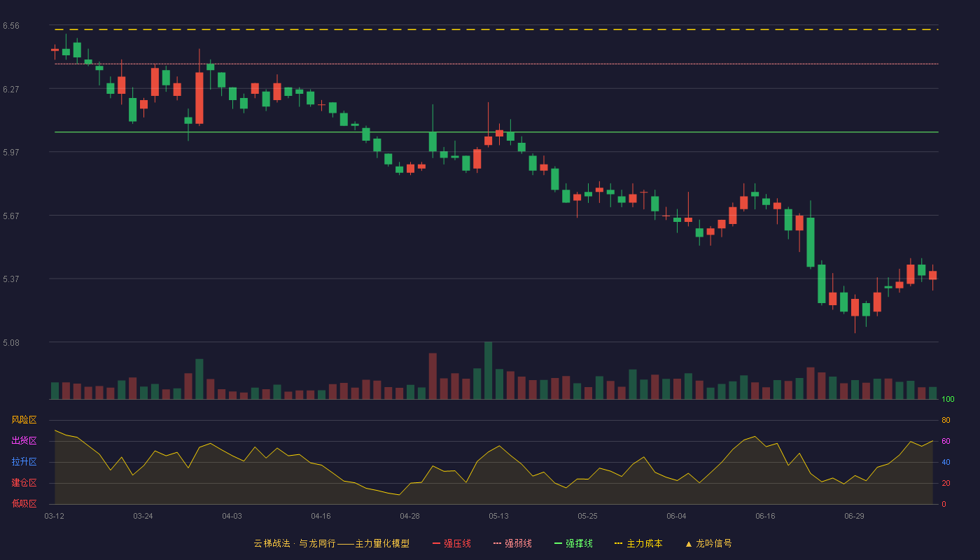Click the yellow dashed 主力成本 legend marker
Viewport: 980px width, 560px height.
(618, 543)
